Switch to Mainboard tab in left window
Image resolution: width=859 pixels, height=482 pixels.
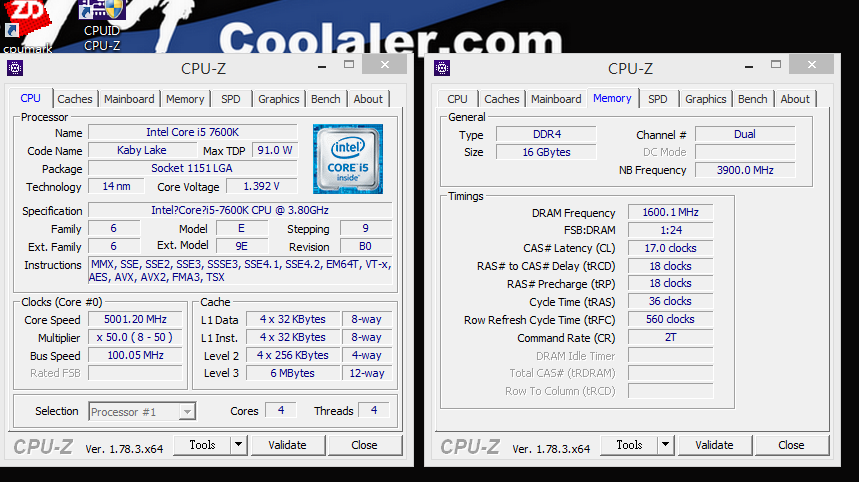click(129, 99)
